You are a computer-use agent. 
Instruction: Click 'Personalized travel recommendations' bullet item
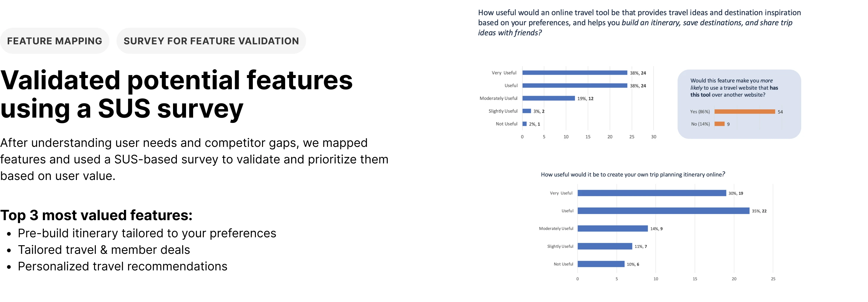(x=123, y=266)
